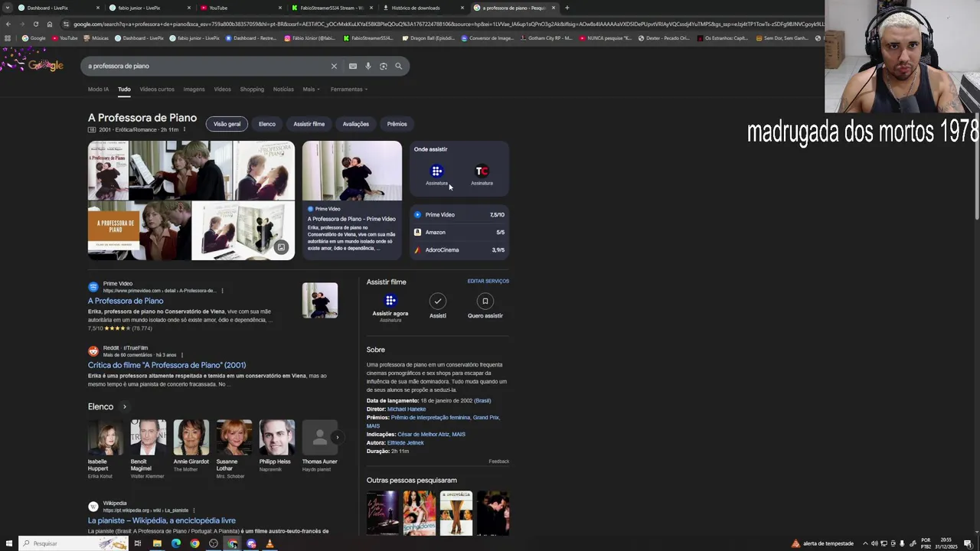This screenshot has width=980, height=551.
Task: Clear the search box with X icon
Action: (334, 66)
